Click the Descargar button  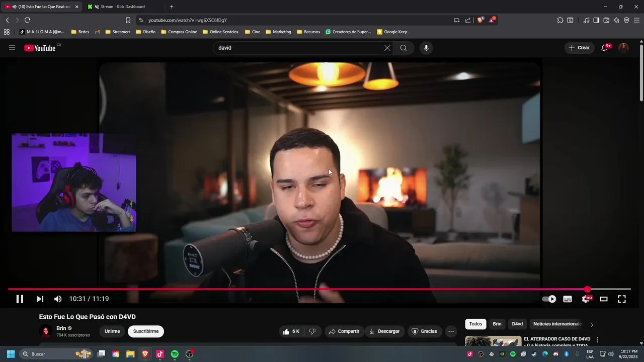click(x=384, y=331)
